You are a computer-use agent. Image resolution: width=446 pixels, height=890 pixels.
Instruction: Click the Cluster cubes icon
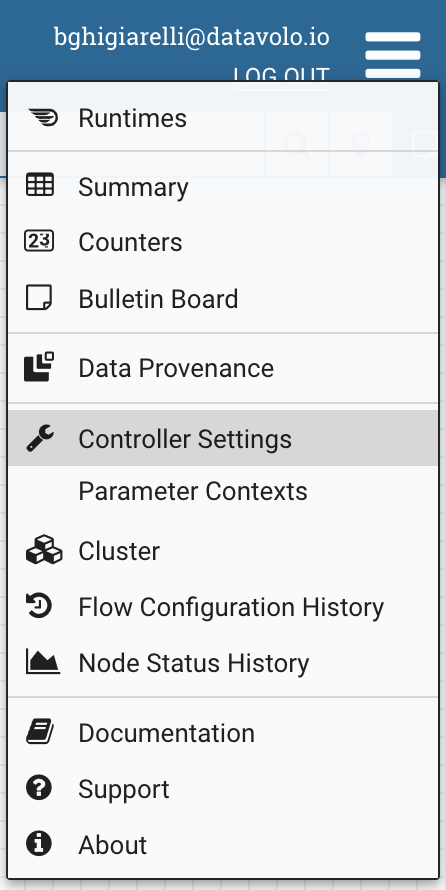44,550
